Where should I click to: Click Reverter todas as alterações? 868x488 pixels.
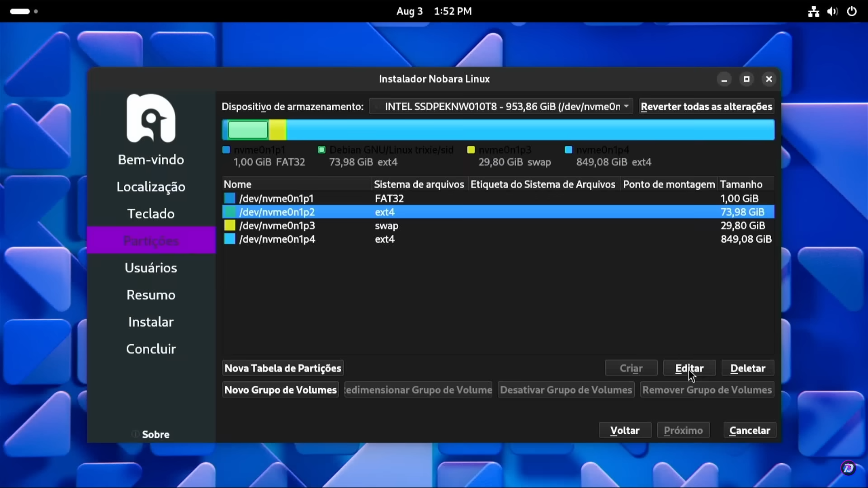tap(706, 107)
